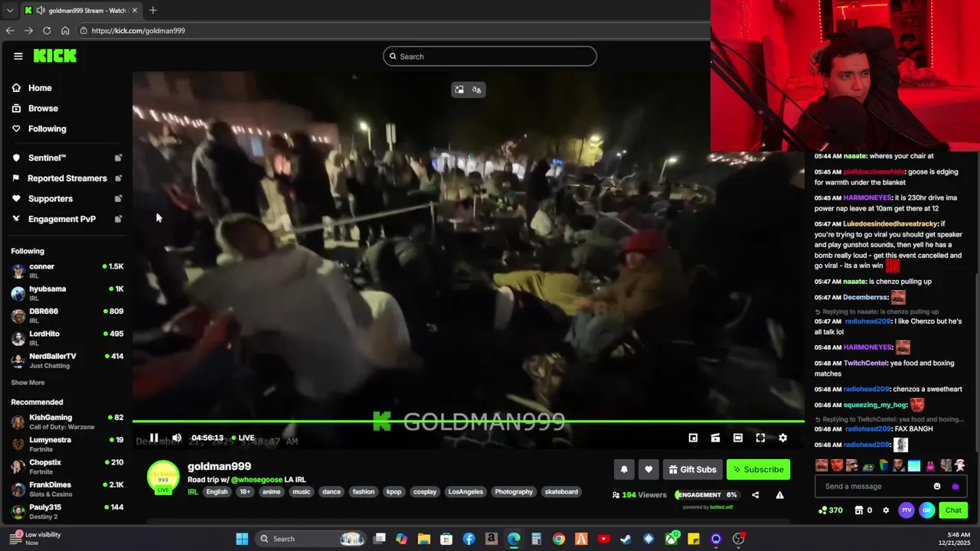Reload the page in browser
The width and height of the screenshot is (980, 551).
[47, 31]
